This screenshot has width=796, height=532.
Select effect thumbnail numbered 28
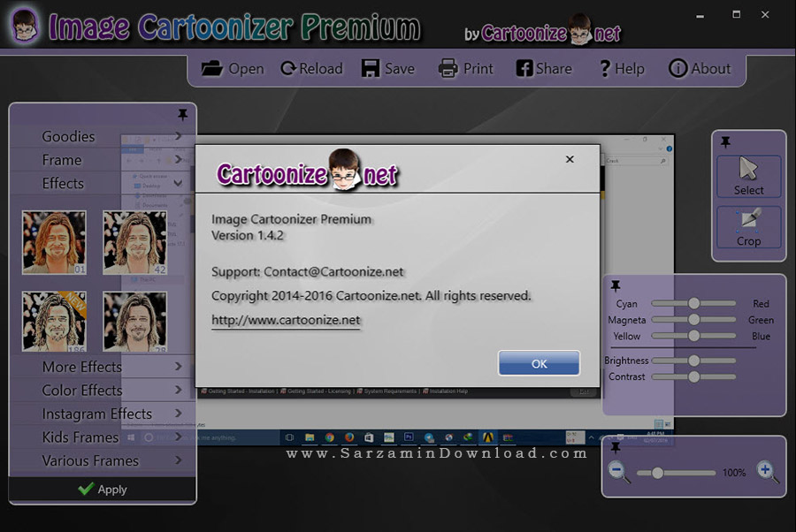coord(135,322)
